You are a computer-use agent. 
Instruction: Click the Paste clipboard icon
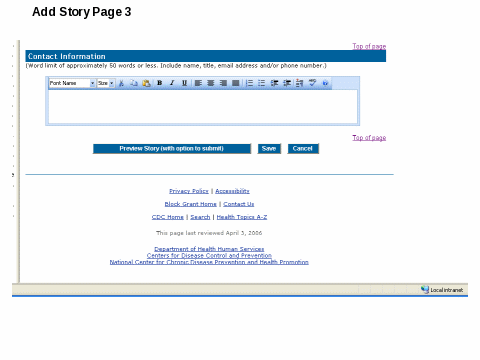(146, 83)
